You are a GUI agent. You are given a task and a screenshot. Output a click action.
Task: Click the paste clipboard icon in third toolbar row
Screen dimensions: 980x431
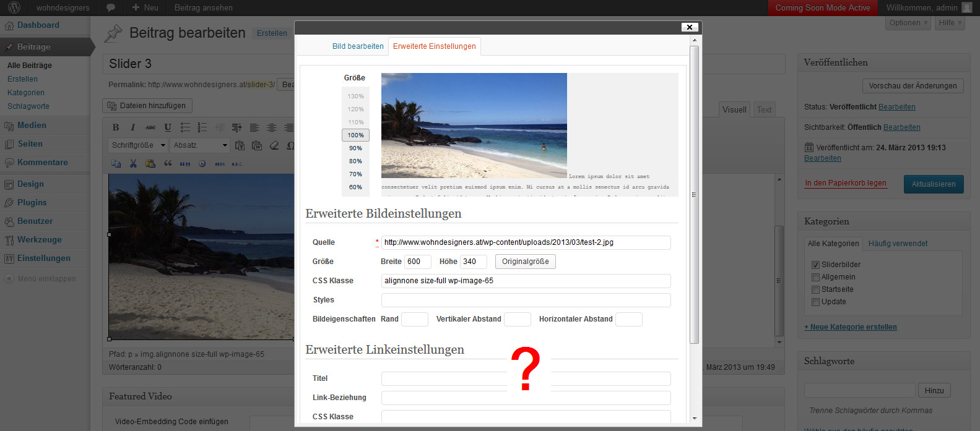click(150, 163)
